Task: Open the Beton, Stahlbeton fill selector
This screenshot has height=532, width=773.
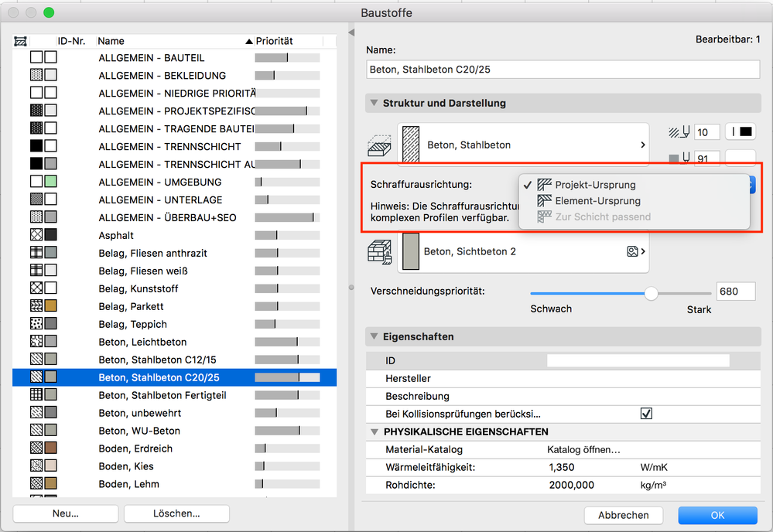Action: point(523,145)
